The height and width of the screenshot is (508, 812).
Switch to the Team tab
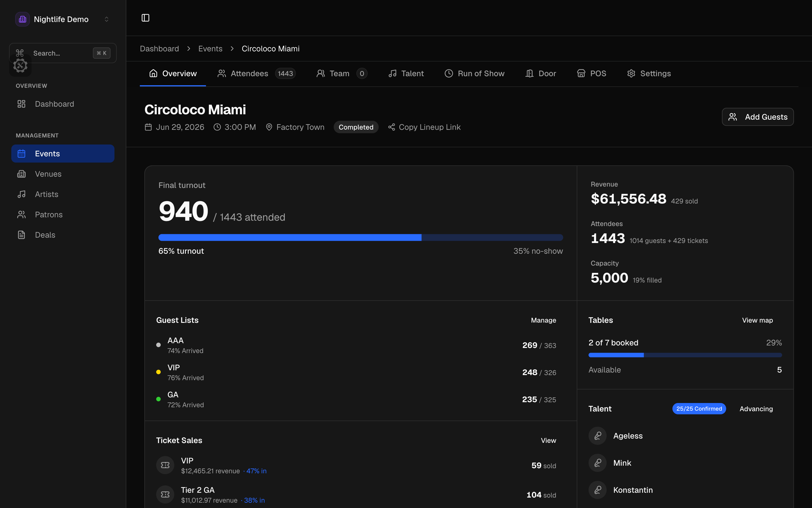click(342, 74)
